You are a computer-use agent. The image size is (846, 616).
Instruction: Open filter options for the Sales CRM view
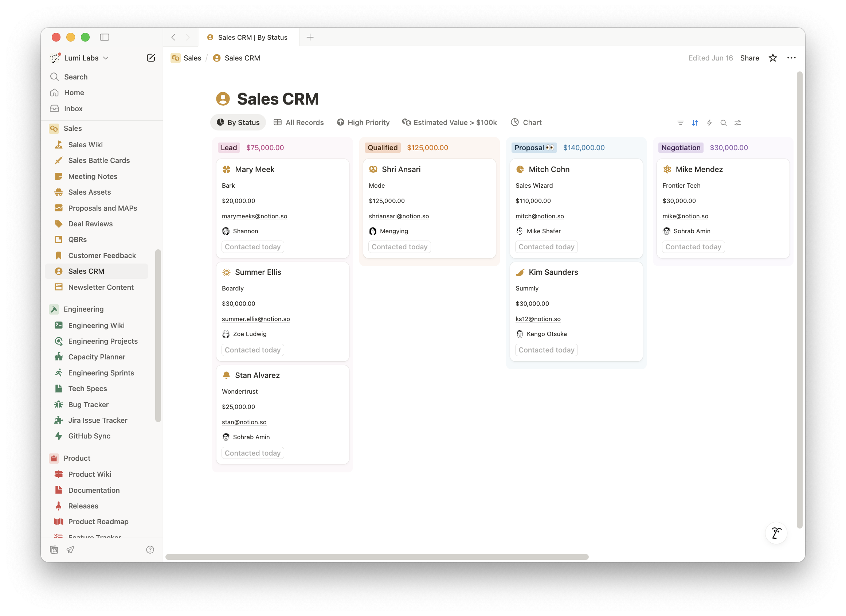680,122
